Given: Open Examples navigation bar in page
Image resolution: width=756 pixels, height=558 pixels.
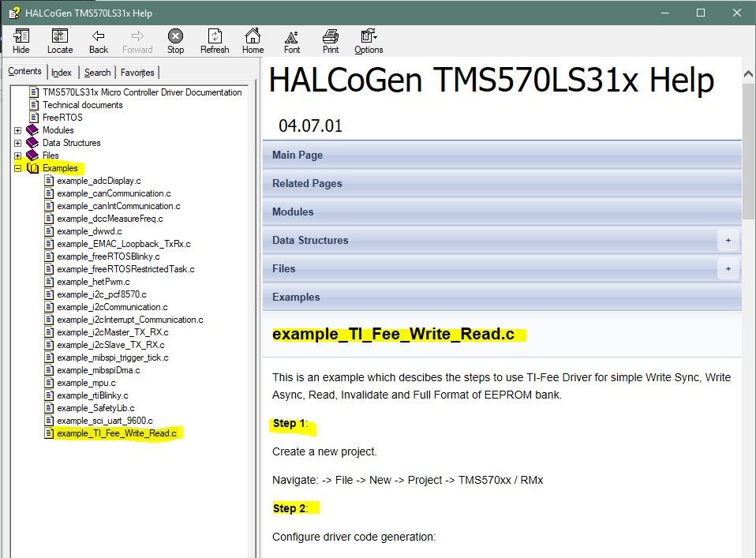Looking at the screenshot, I should 502,297.
